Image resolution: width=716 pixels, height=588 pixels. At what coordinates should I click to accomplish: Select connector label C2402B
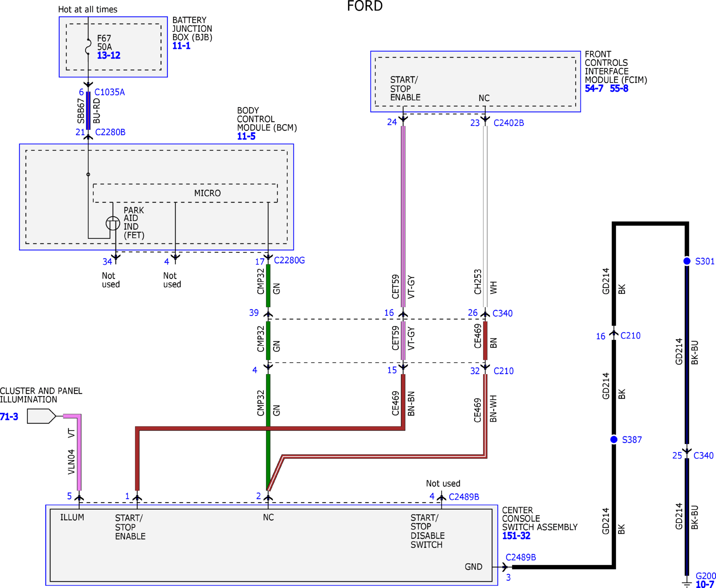(x=509, y=123)
